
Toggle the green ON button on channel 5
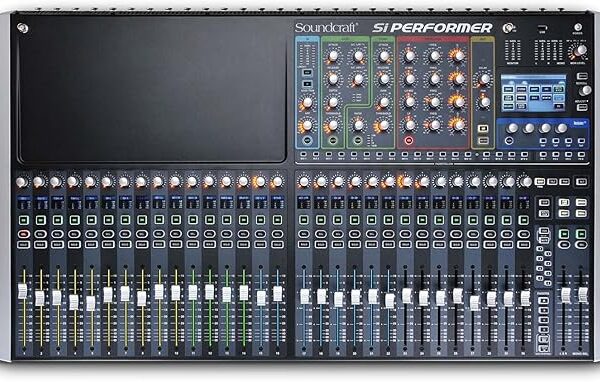tap(91, 220)
